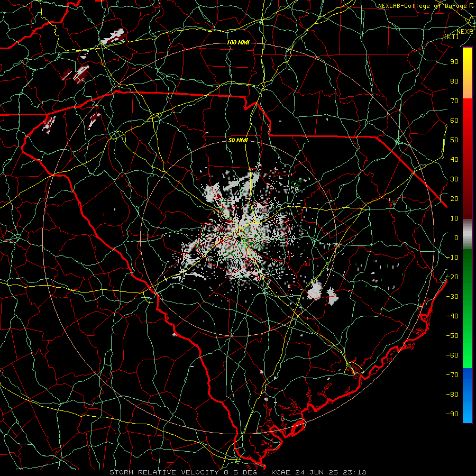The image size is (476, 476).
Task: Click the "0" value on velocity scale
Action: [456, 237]
